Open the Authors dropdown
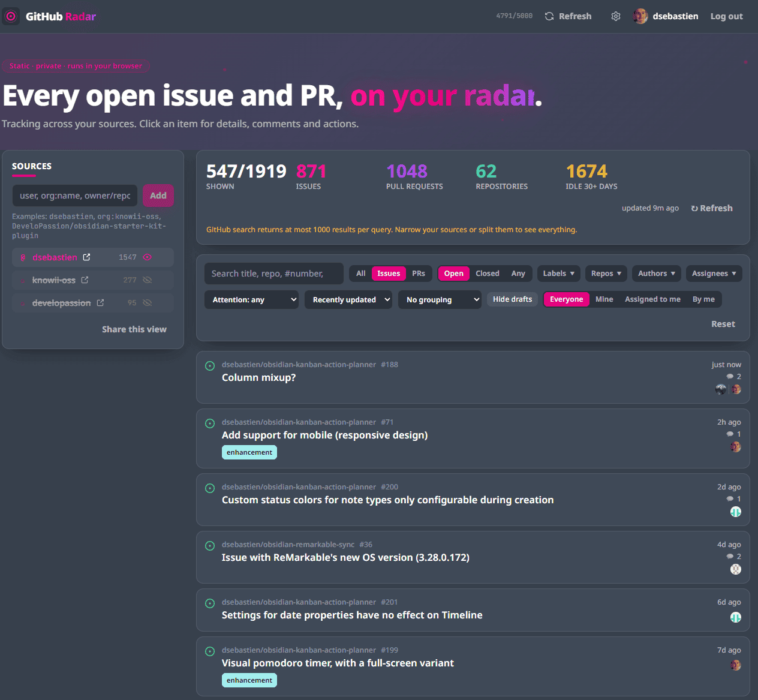 pos(657,274)
